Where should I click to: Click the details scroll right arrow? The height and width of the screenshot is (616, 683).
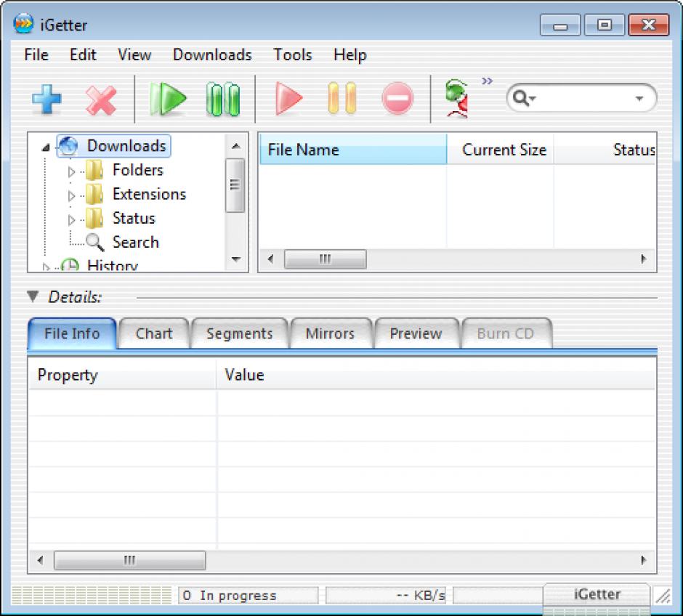click(643, 560)
